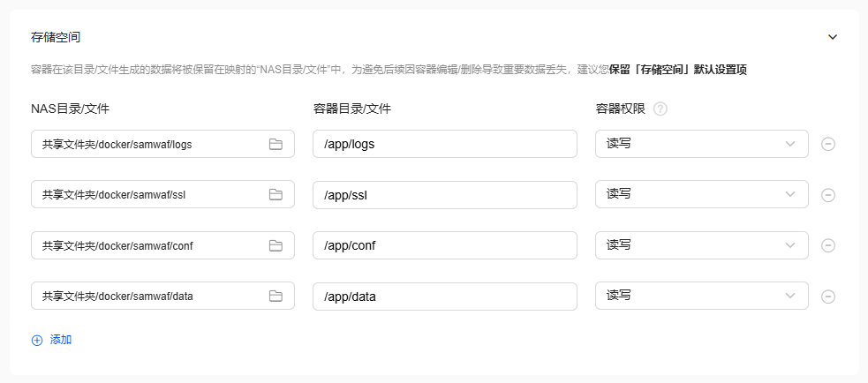This screenshot has width=868, height=383.
Task: Click the 添加 link to add a mapping
Action: tap(61, 340)
